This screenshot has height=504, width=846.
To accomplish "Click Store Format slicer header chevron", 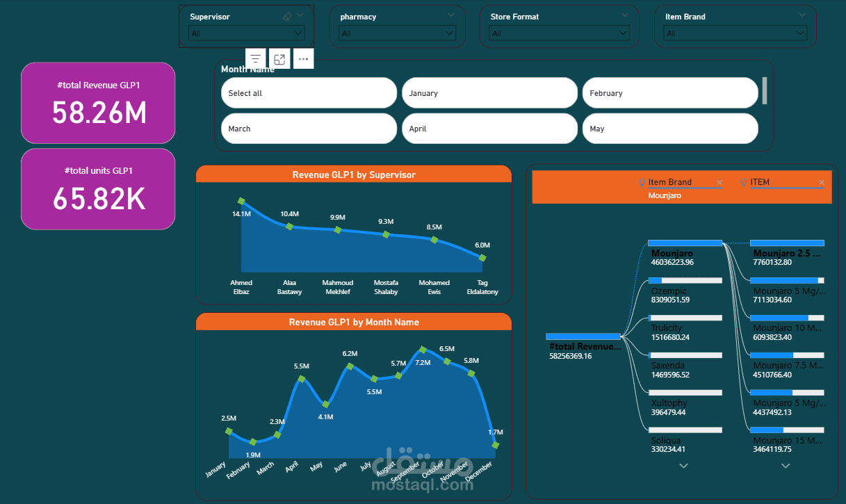I will coord(625,15).
